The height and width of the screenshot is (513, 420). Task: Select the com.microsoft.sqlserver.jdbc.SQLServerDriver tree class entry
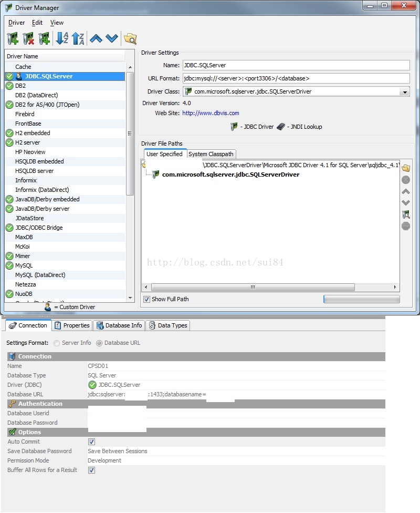click(x=230, y=175)
